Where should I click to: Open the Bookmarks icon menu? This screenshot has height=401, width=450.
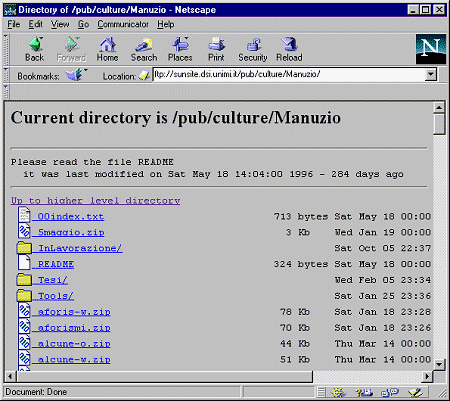click(x=76, y=75)
